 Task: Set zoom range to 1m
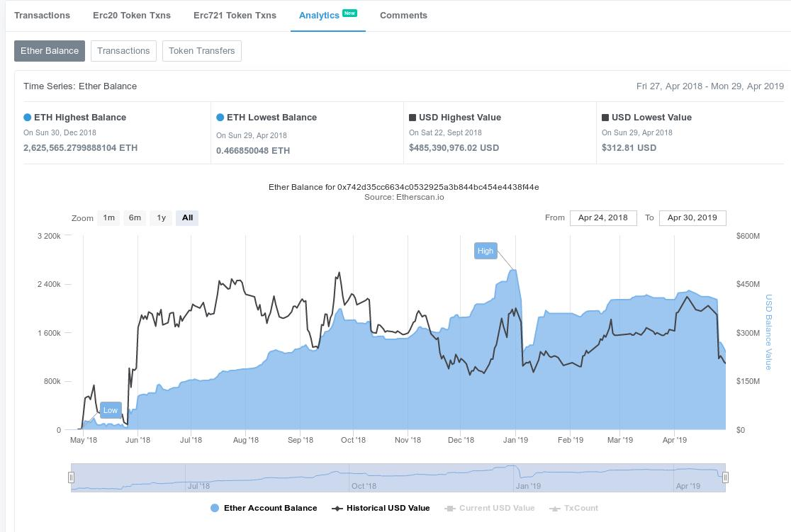pos(108,218)
